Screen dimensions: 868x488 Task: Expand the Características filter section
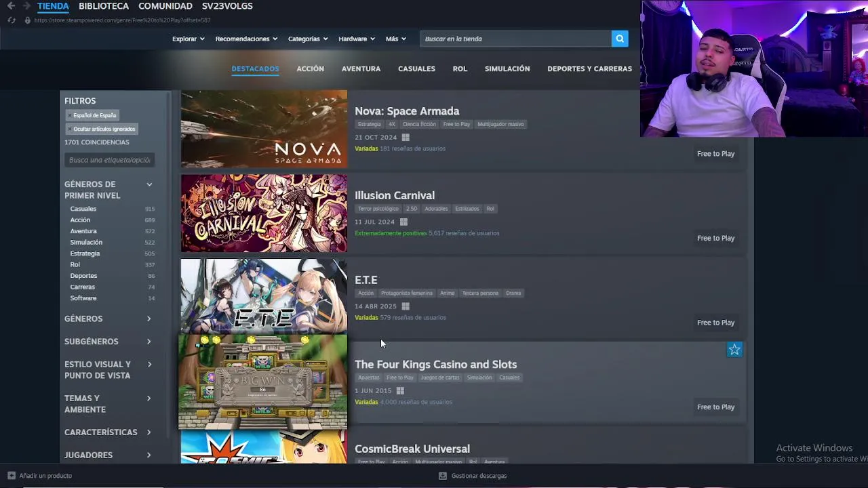[149, 432]
